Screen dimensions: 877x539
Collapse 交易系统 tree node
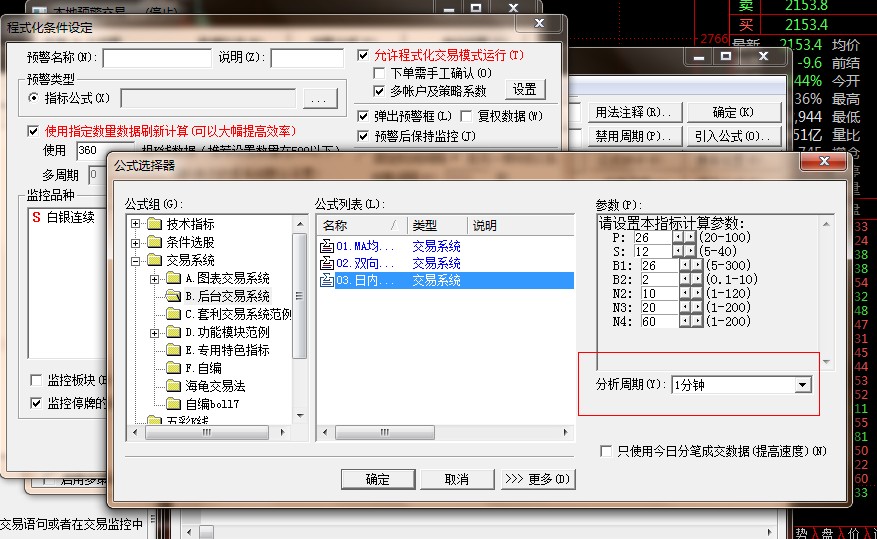(135, 261)
